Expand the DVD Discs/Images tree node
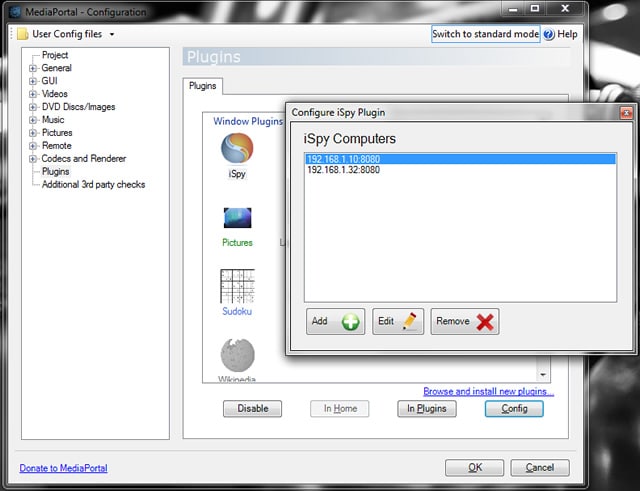The width and height of the screenshot is (640, 491). point(33,107)
